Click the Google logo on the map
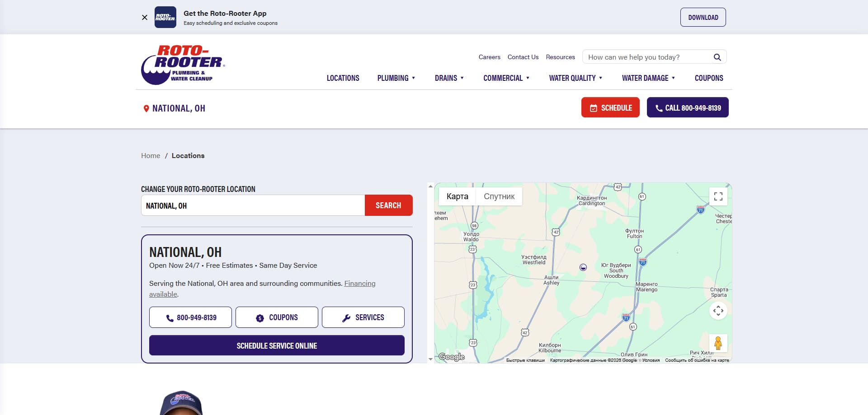 pyautogui.click(x=452, y=357)
